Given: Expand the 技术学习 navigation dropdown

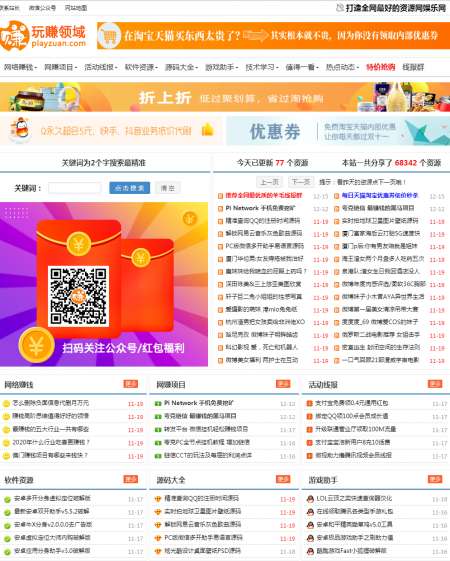Looking at the screenshot, I should pyautogui.click(x=262, y=67).
